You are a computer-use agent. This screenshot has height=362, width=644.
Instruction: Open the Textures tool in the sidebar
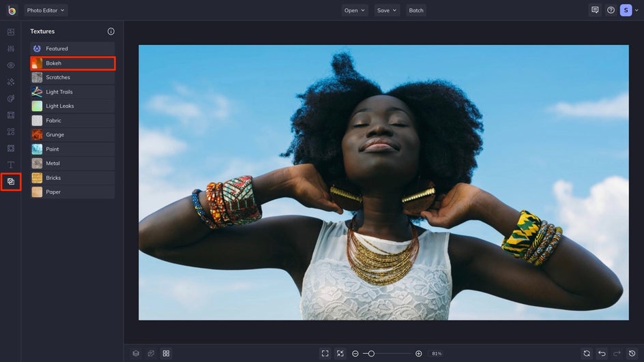10,181
